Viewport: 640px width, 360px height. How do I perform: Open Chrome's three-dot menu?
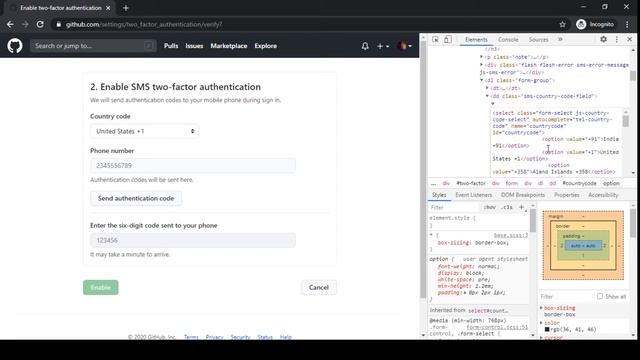627,24
